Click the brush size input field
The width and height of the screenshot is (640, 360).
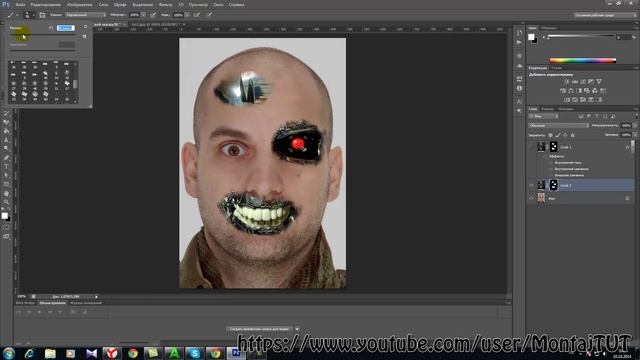point(66,28)
